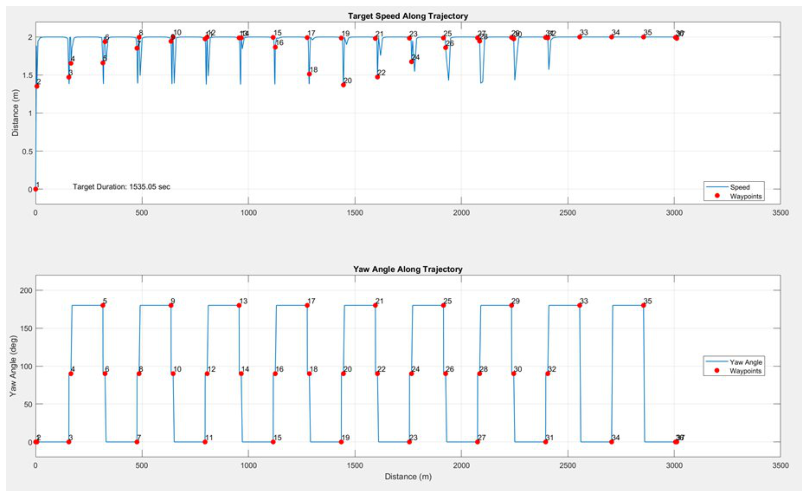Click waypoint 31 marker in the yaw plot
This screenshot has height=491, width=802.
pos(545,441)
